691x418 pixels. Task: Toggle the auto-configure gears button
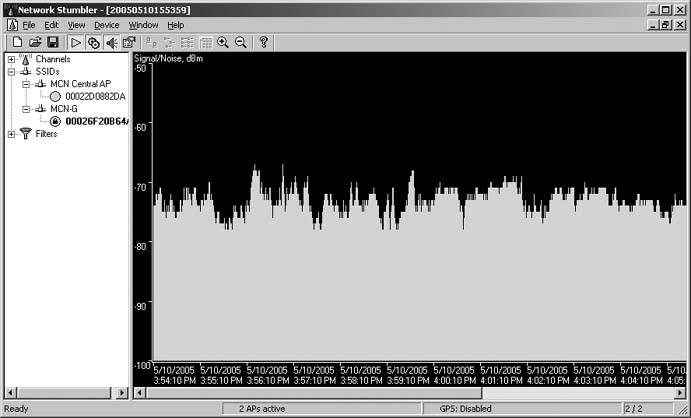click(x=94, y=43)
